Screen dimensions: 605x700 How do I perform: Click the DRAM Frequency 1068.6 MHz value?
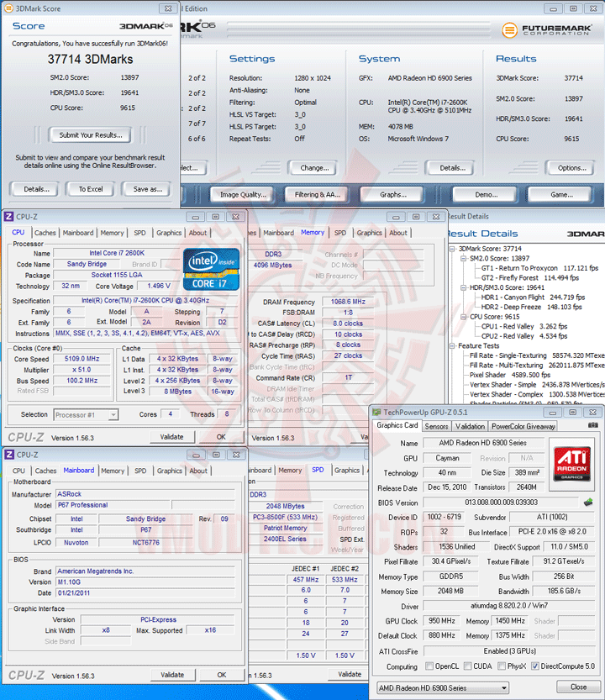[x=348, y=302]
